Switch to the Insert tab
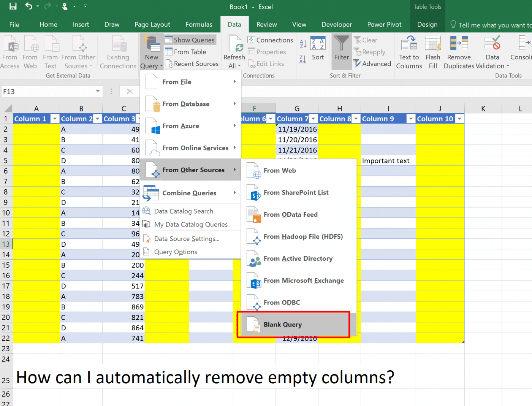532x406 pixels. click(81, 24)
